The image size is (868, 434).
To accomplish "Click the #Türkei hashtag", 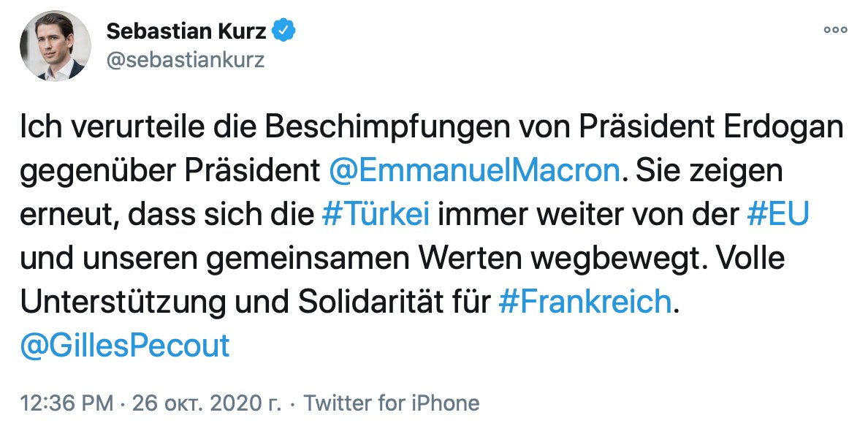I will click(x=375, y=216).
